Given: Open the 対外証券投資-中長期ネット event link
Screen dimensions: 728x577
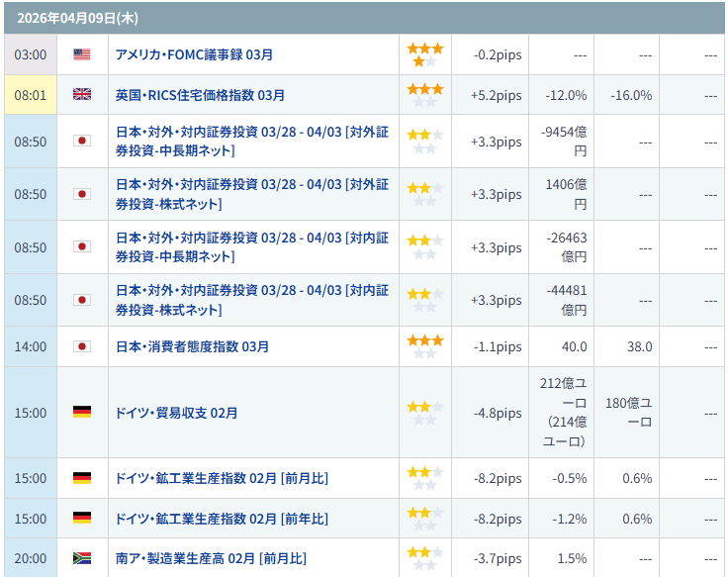Looking at the screenshot, I should pyautogui.click(x=252, y=141).
